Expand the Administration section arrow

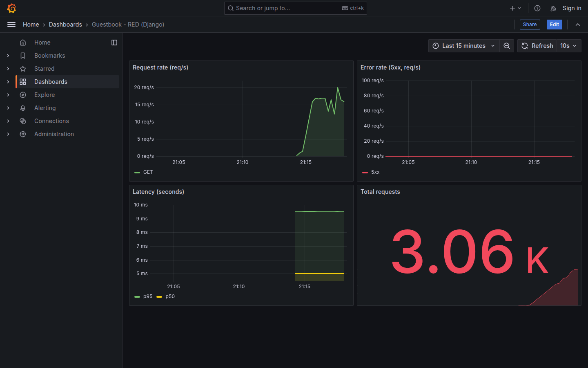8,134
